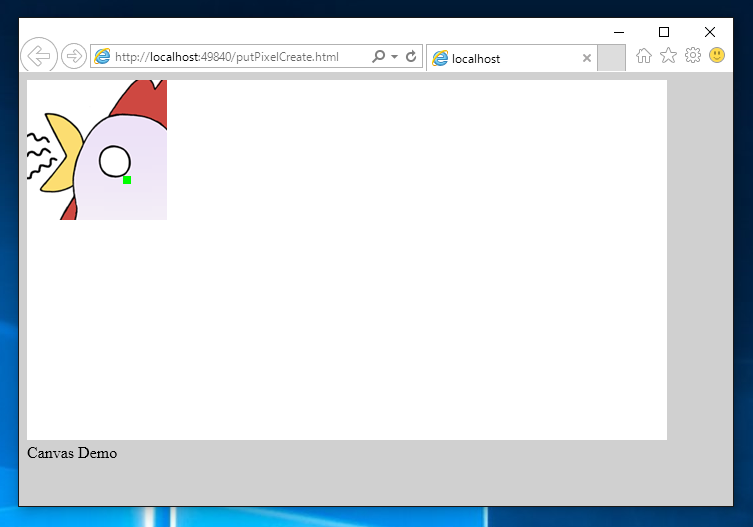The image size is (753, 527).
Task: Click the chicken's white eye in canvas
Action: pos(115,161)
